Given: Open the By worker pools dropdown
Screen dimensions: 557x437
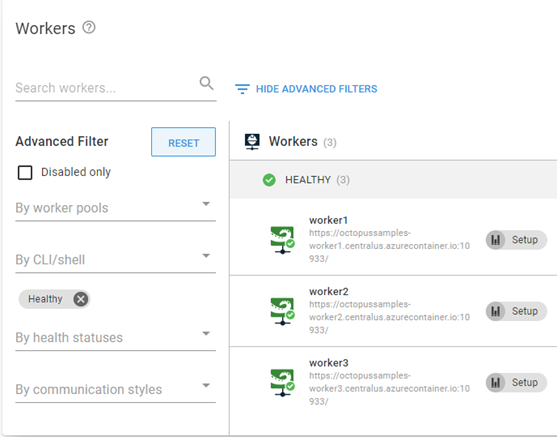Looking at the screenshot, I should point(115,208).
